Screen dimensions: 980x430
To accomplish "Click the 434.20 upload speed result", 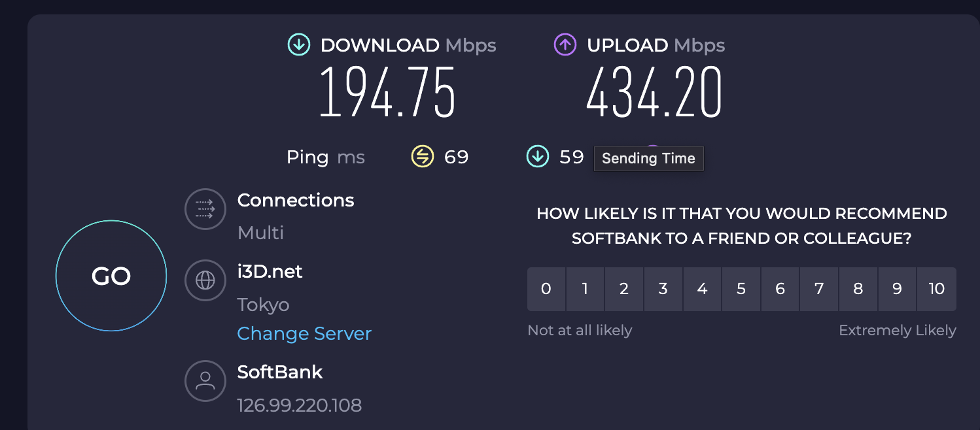I will 654,91.
